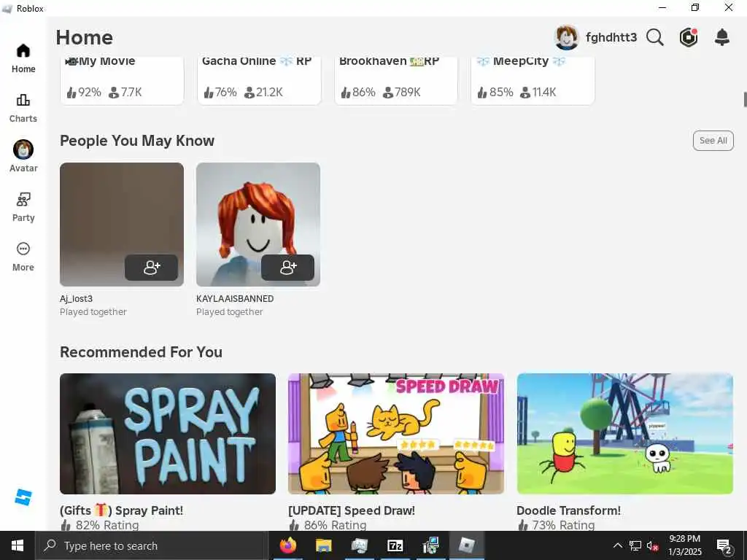Click the Recommended For You heading
The image size is (747, 560).
click(x=141, y=352)
